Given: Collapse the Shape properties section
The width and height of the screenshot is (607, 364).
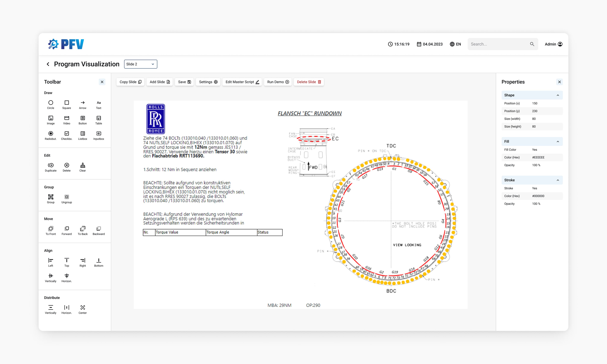Looking at the screenshot, I should [558, 95].
